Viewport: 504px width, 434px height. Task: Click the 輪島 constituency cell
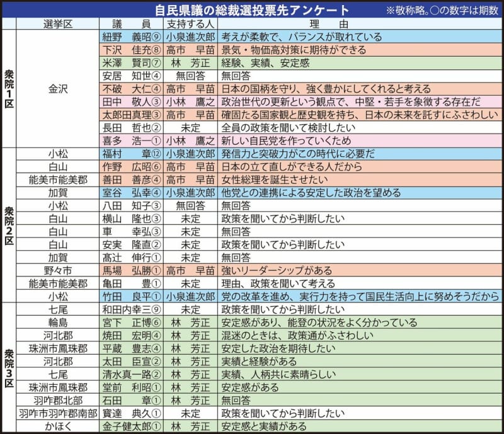click(x=58, y=323)
